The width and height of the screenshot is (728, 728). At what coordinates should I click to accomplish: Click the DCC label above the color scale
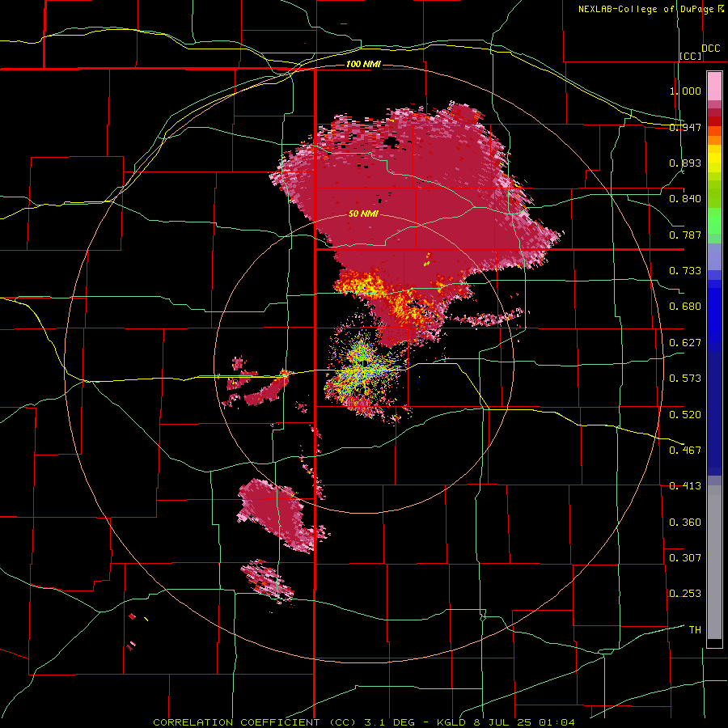710,49
